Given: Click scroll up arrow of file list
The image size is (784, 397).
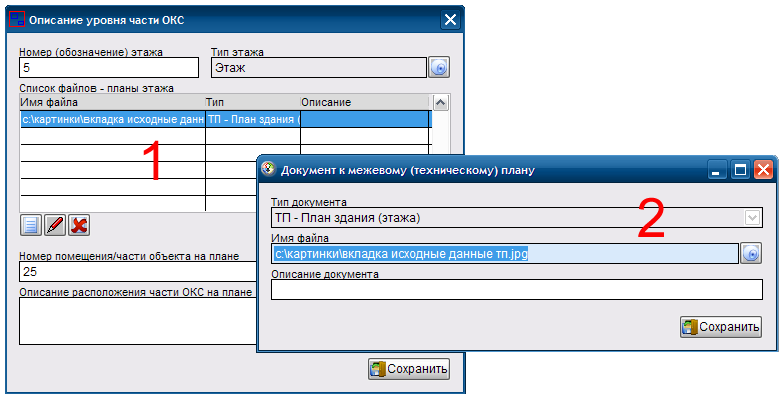Looking at the screenshot, I should (x=440, y=103).
